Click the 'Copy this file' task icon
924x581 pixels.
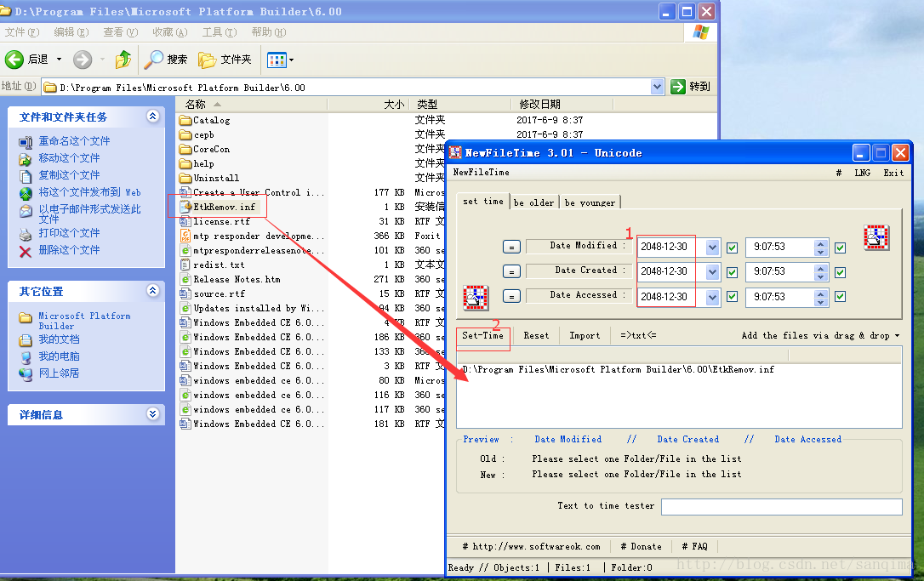click(26, 175)
